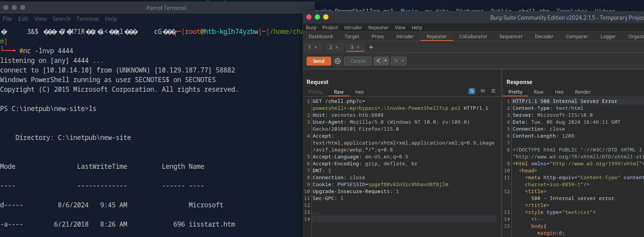
Task: Close Repeater tab 2 with its x
Action: 337,47
